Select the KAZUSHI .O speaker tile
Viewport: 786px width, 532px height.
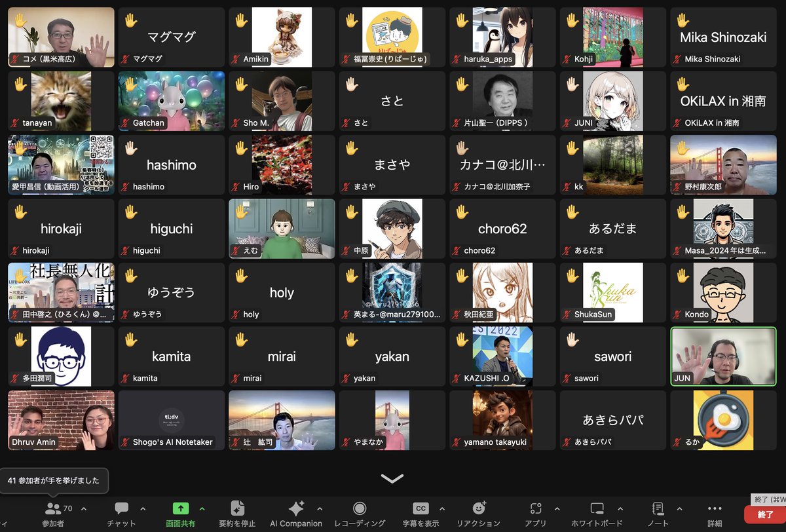coord(502,356)
